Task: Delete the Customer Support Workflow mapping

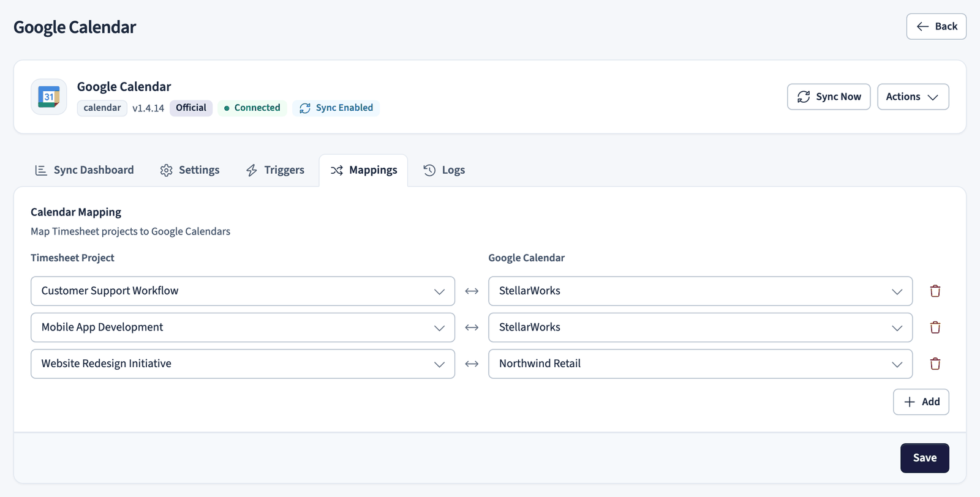Action: click(935, 291)
